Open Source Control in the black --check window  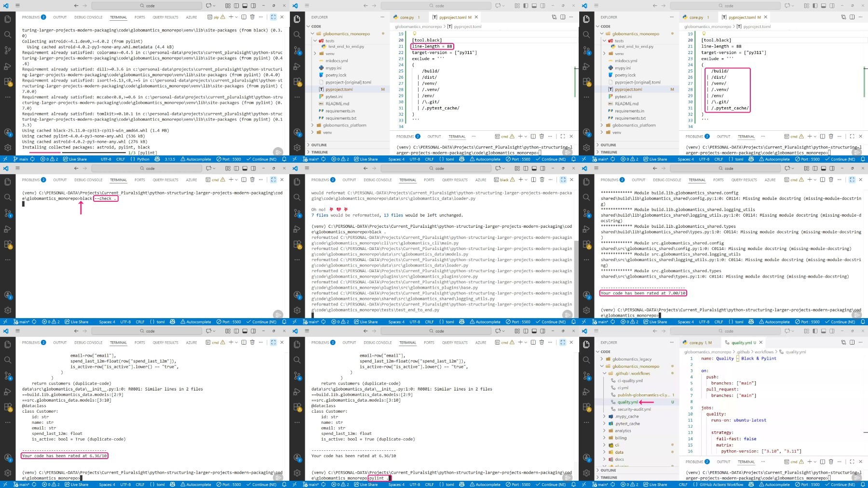tap(8, 213)
